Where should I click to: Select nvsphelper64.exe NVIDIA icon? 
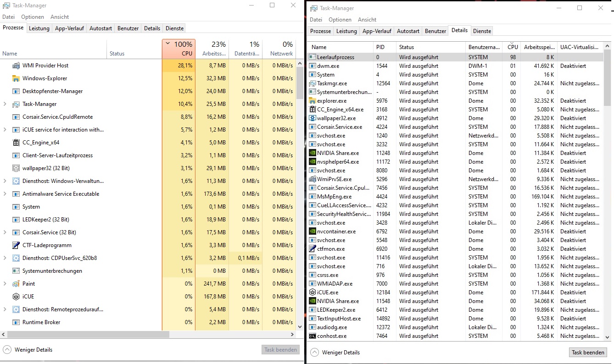click(x=313, y=162)
